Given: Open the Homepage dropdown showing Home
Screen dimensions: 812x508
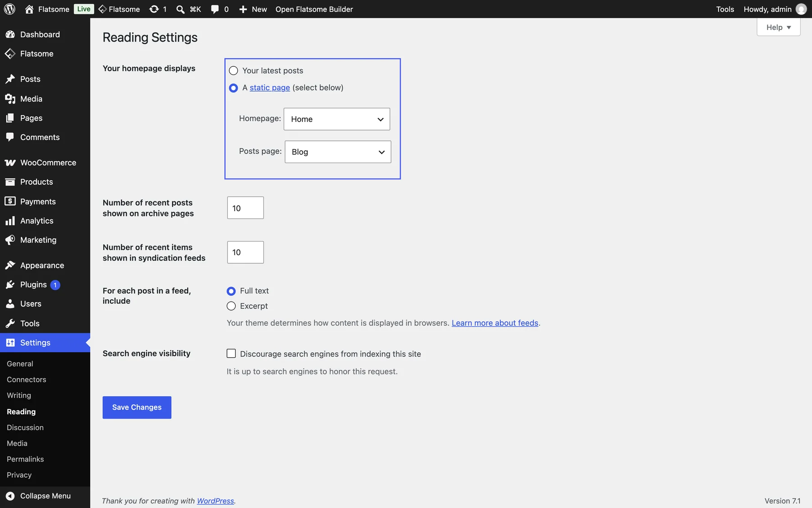Looking at the screenshot, I should [x=337, y=119].
